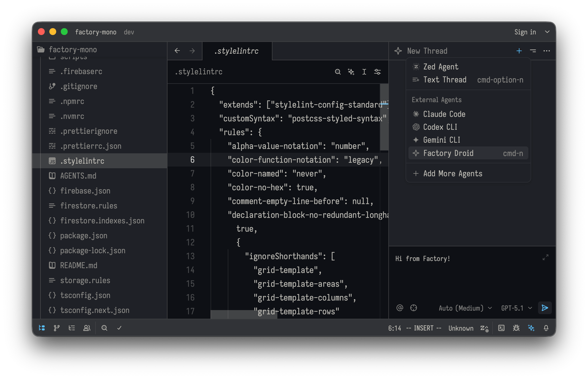Open the thread history menu icon
Viewport: 588px width, 379px height.
pos(533,51)
